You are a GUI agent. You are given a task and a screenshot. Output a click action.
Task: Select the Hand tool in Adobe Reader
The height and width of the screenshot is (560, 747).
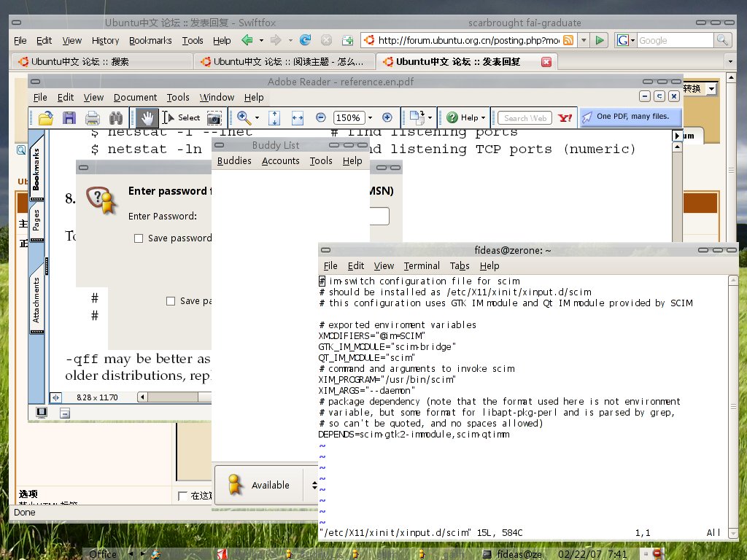pyautogui.click(x=147, y=117)
